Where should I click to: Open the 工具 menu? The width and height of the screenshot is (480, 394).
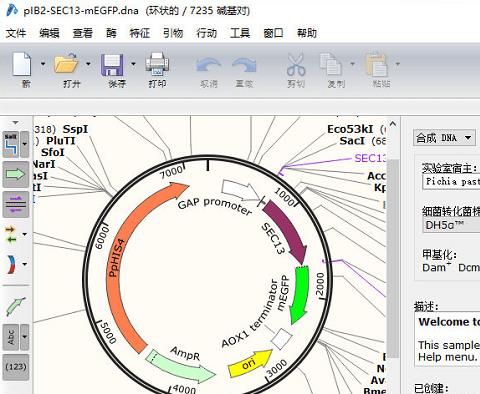pos(240,33)
